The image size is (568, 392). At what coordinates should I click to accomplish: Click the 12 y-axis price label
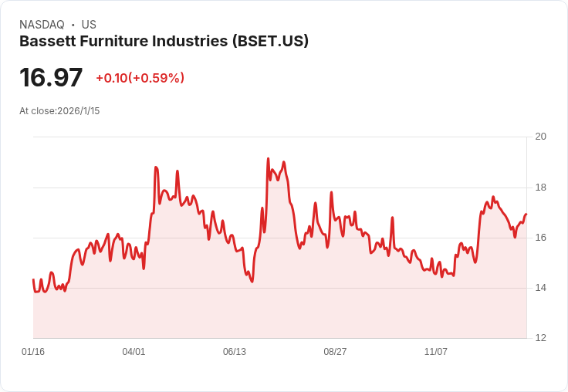click(x=541, y=338)
